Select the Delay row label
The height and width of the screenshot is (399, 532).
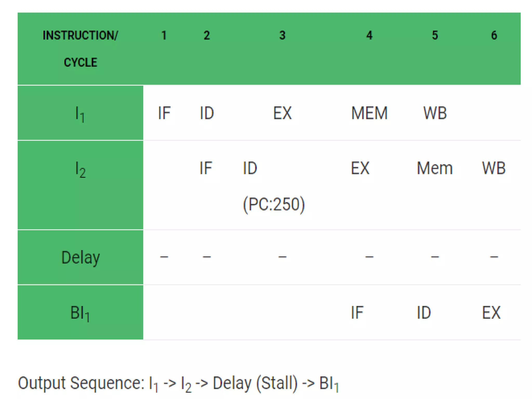[x=81, y=257]
